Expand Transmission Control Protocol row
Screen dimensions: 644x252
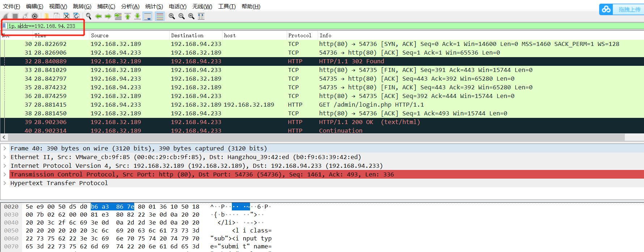[5, 175]
